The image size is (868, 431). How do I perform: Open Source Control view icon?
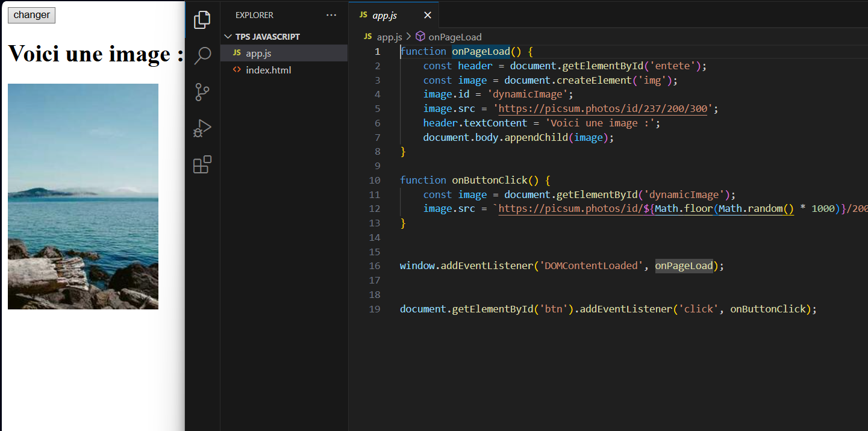[202, 92]
